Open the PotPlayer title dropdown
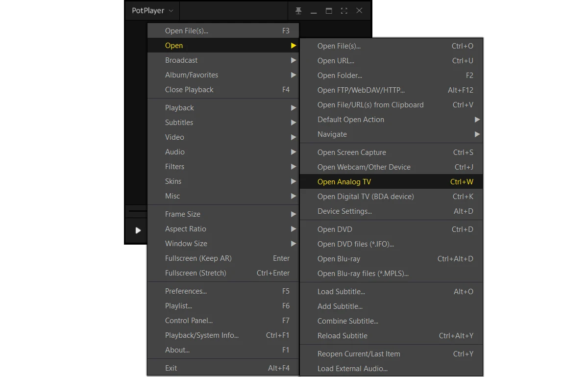This screenshot has height=377, width=588. (x=152, y=11)
